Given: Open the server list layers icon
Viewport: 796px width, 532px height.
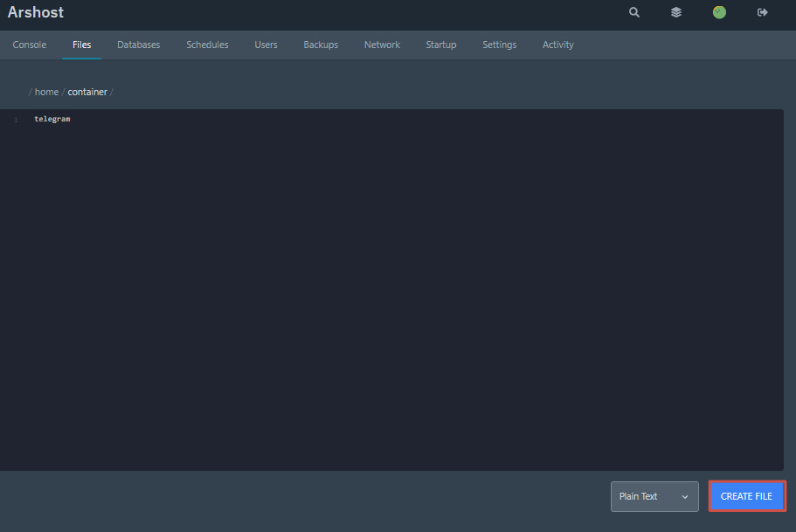Looking at the screenshot, I should 676,12.
